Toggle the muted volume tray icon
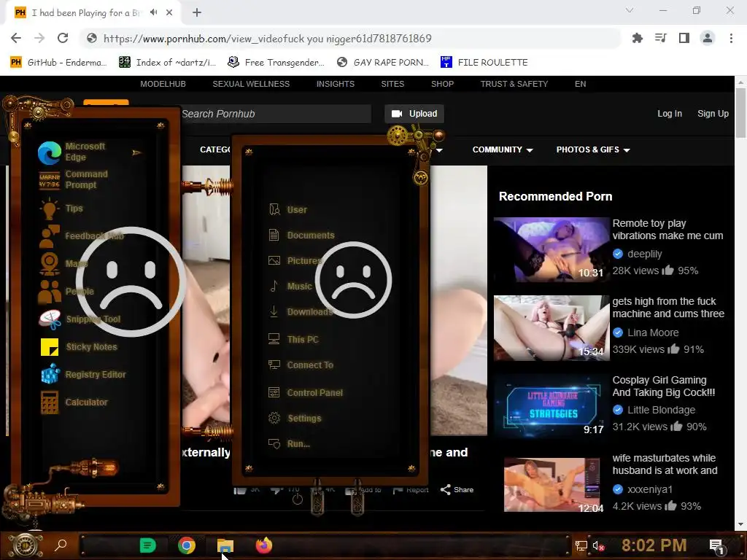Screen dimensions: 747x560 (598, 545)
